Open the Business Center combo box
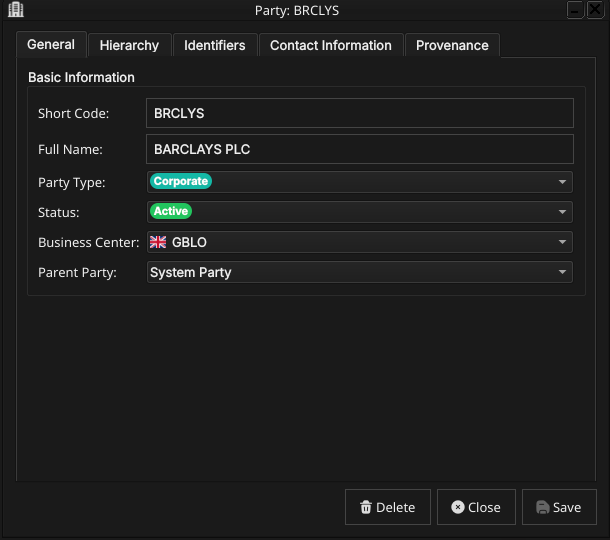Image resolution: width=610 pixels, height=540 pixels. (359, 242)
